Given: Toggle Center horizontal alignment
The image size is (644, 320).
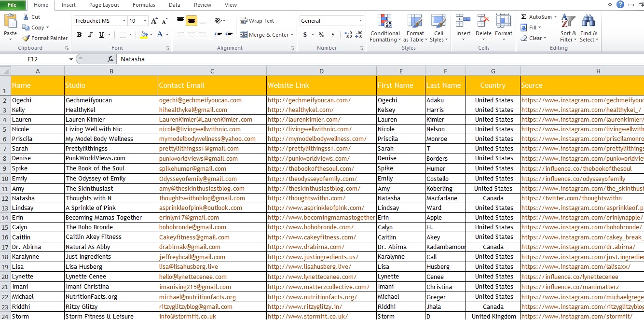Looking at the screenshot, I should coord(192,35).
